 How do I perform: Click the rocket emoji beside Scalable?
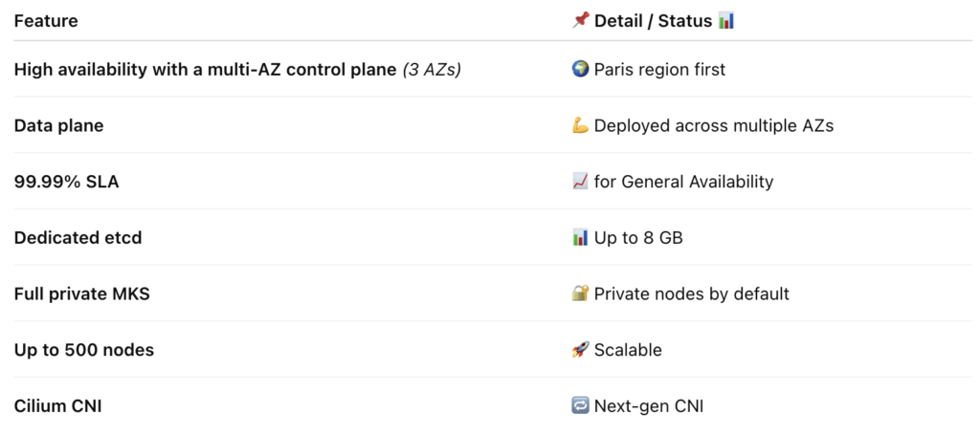(580, 350)
